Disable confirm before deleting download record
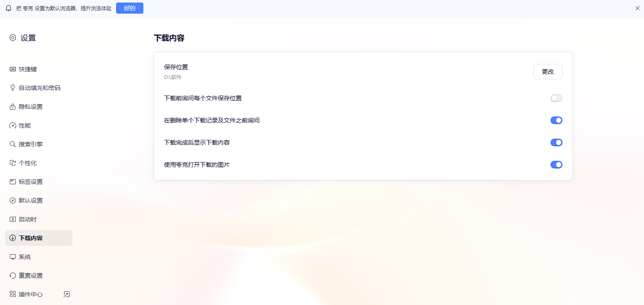 coord(556,120)
